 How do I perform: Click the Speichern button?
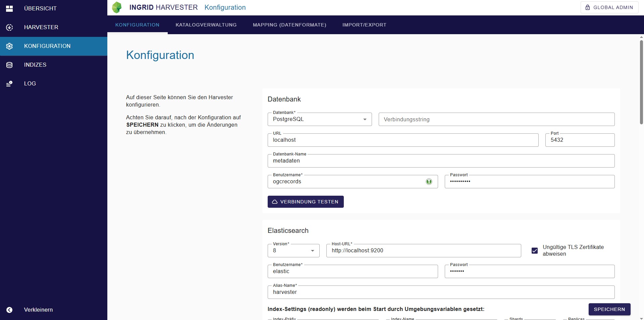click(609, 309)
